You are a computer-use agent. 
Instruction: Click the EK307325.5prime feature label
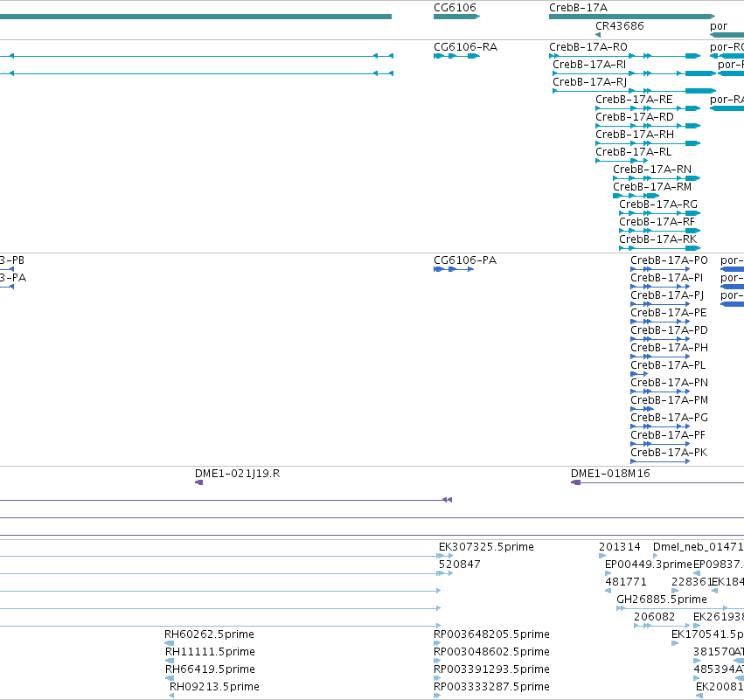(486, 547)
